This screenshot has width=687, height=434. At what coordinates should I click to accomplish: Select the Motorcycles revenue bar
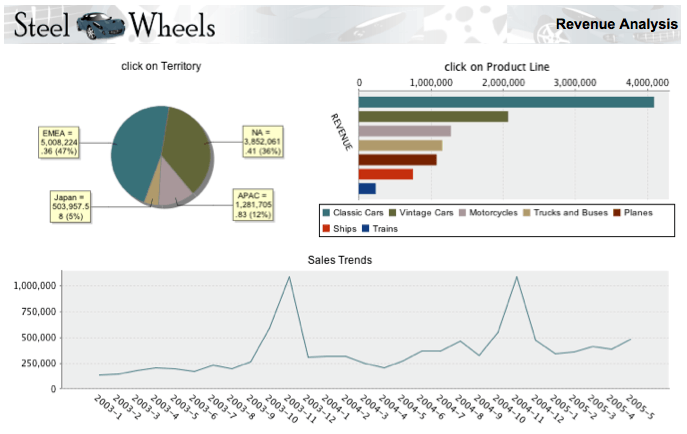tap(405, 131)
